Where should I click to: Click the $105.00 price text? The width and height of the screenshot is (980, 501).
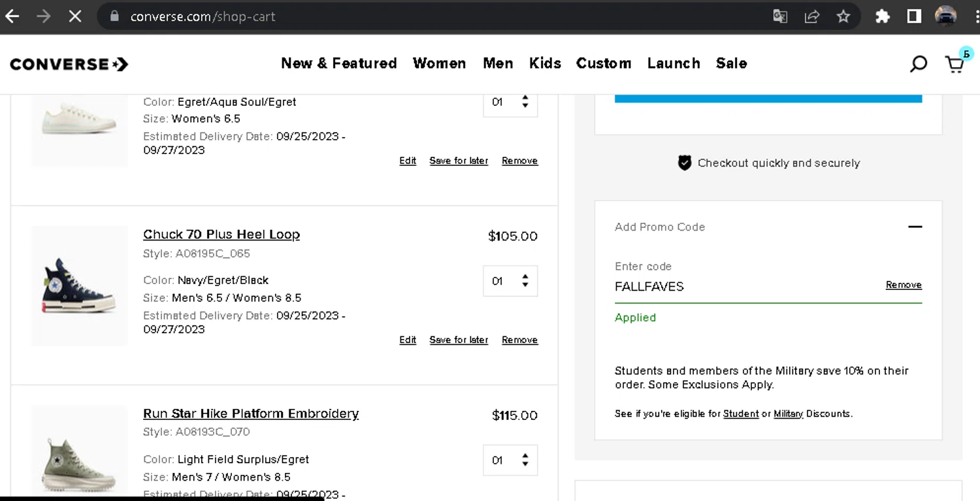(x=513, y=236)
